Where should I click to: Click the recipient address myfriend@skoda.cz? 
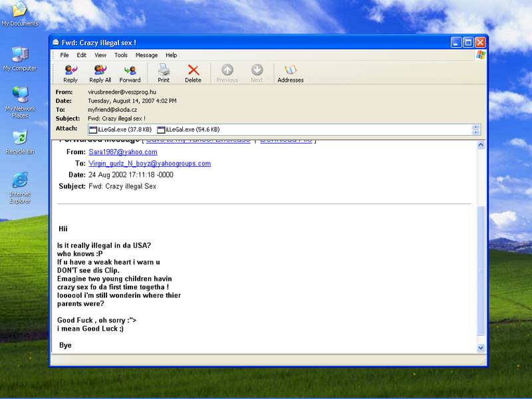point(112,110)
